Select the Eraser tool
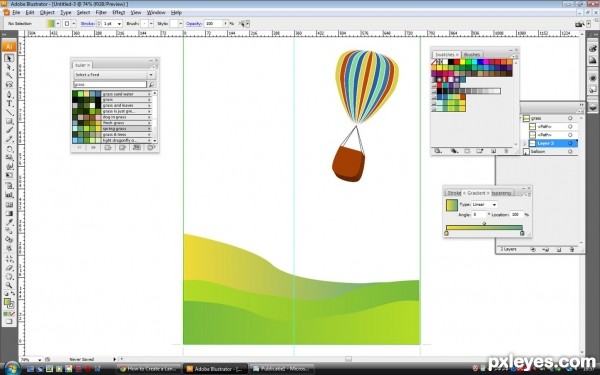The height and width of the screenshot is (375, 600). [x=9, y=268]
